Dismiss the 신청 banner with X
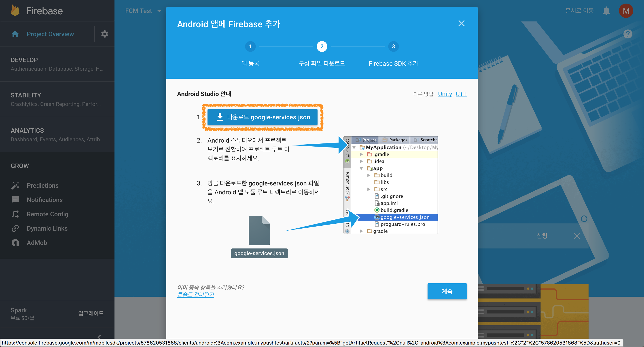 [x=577, y=236]
